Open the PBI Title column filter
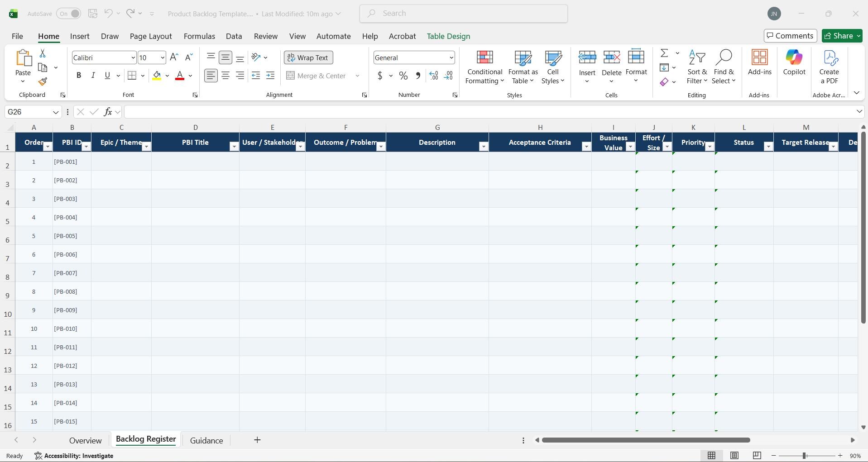868x462 pixels. (x=234, y=147)
